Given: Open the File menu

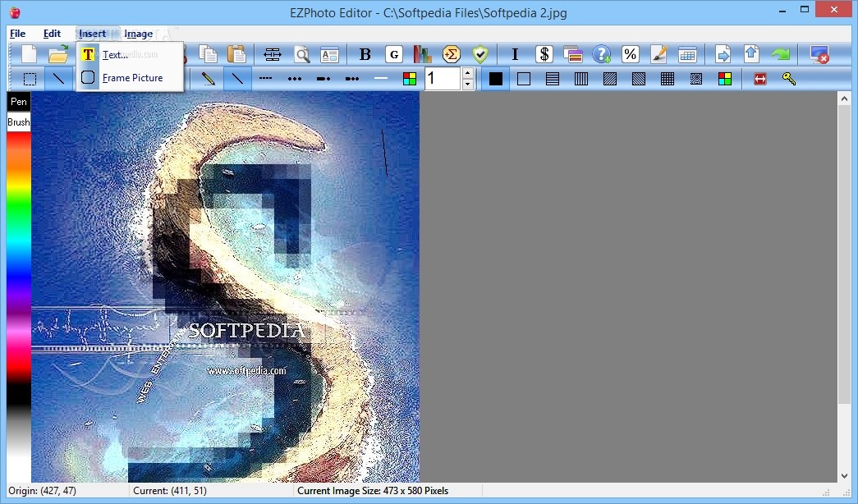Looking at the screenshot, I should coord(17,34).
